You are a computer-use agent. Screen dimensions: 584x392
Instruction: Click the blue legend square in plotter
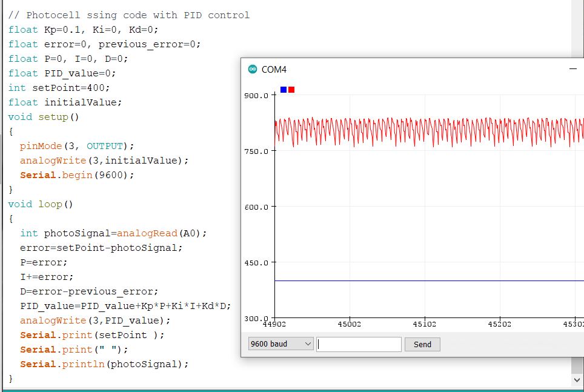284,90
